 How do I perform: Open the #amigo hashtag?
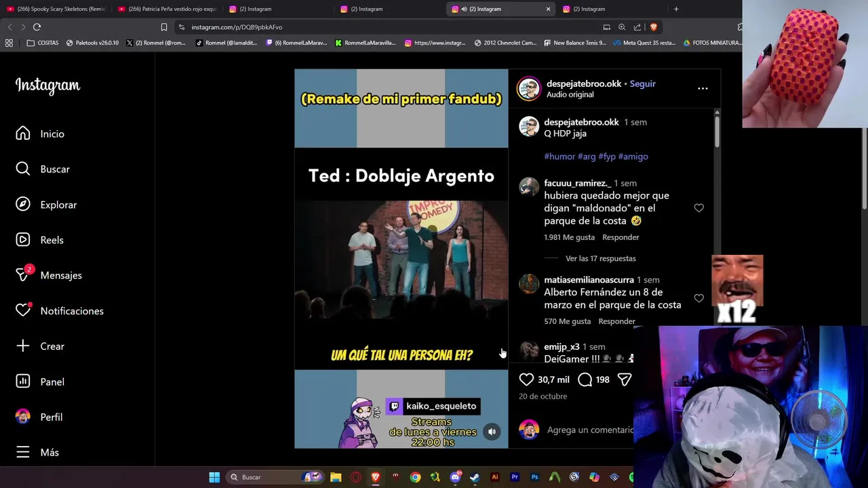633,157
